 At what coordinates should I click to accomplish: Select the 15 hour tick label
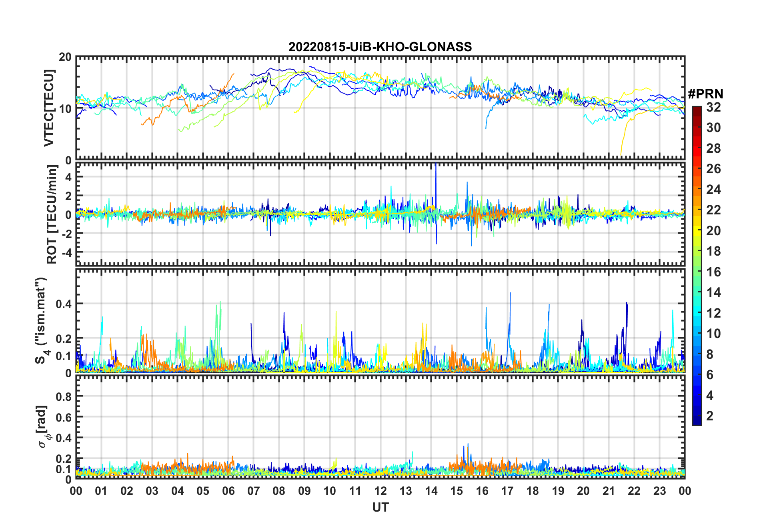click(x=457, y=491)
